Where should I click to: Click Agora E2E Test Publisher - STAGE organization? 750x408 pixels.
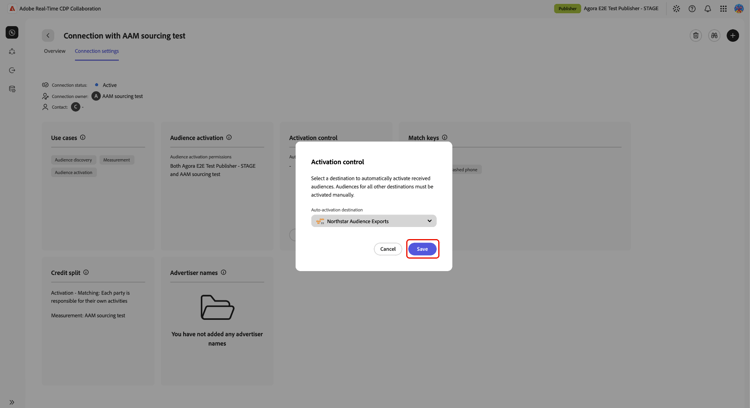coord(621,9)
